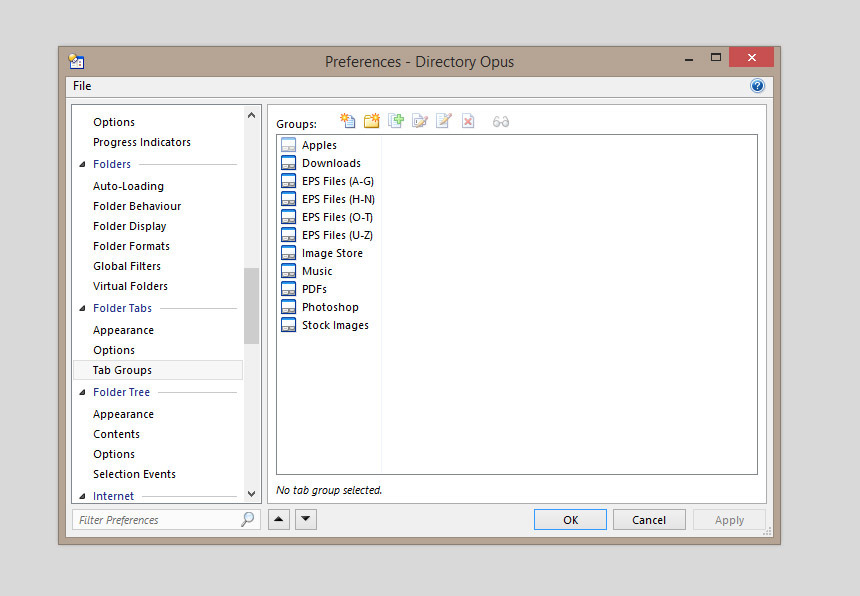Collapse the Folders category
The width and height of the screenshot is (860, 596).
82,164
